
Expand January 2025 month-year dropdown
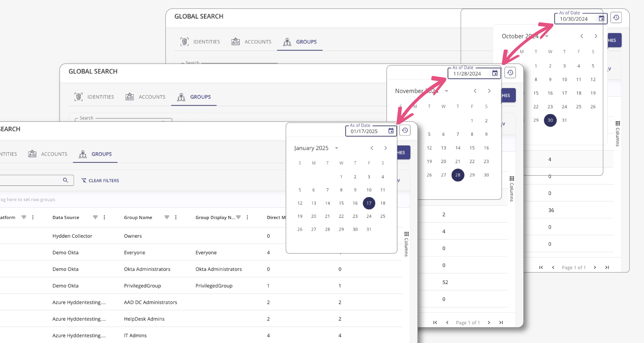coord(337,148)
